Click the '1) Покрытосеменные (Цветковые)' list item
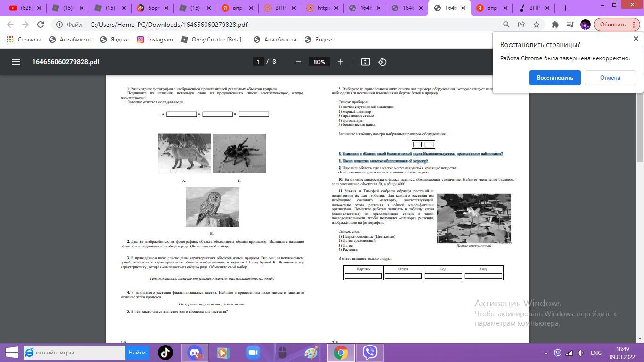This screenshot has width=644, height=362. 367,236
